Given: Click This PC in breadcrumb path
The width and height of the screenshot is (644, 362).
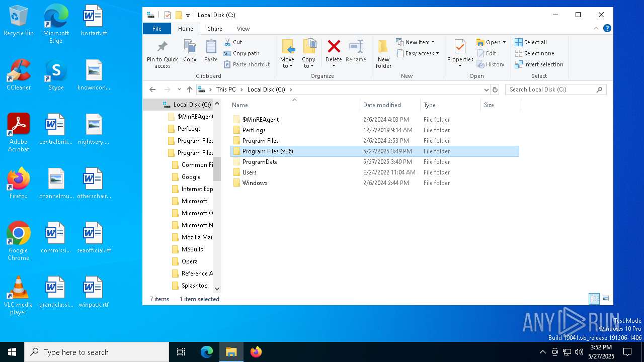Looking at the screenshot, I should click(226, 89).
